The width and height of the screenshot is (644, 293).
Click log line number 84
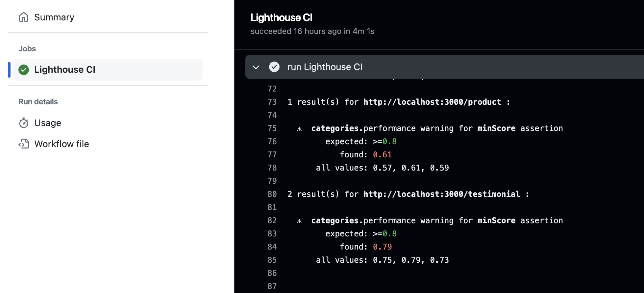tap(272, 247)
